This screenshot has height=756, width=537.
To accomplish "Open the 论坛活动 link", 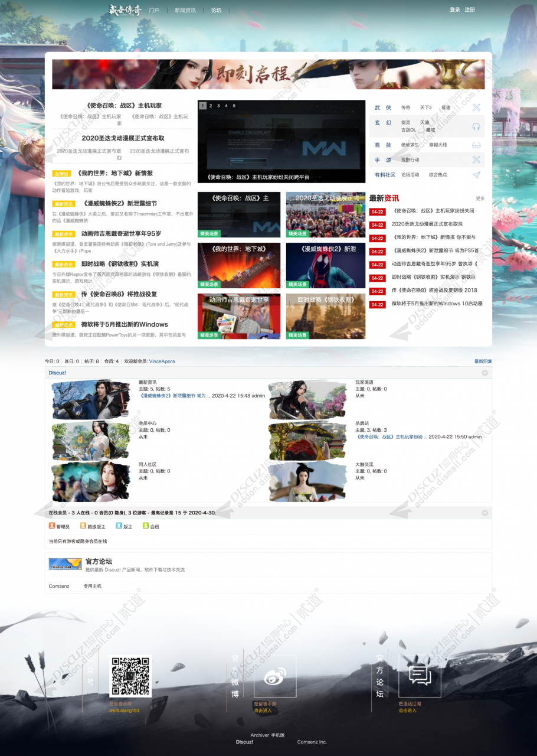I will 410,175.
